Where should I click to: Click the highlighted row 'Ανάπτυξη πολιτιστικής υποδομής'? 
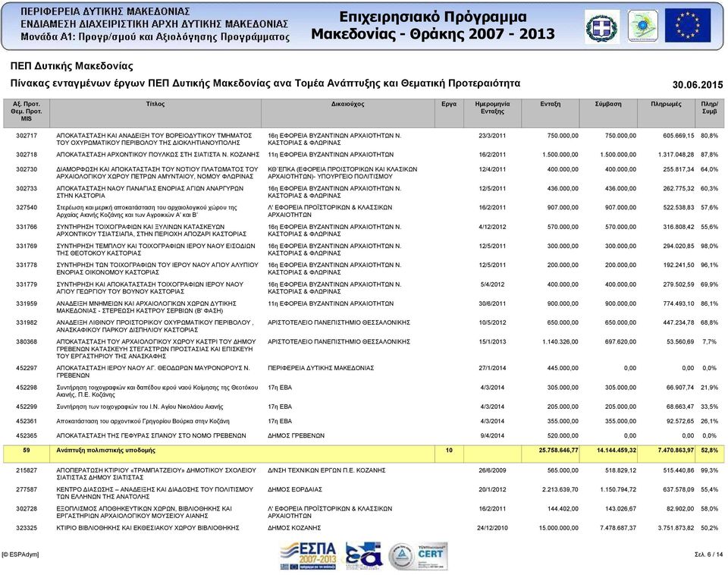pyautogui.click(x=363, y=454)
